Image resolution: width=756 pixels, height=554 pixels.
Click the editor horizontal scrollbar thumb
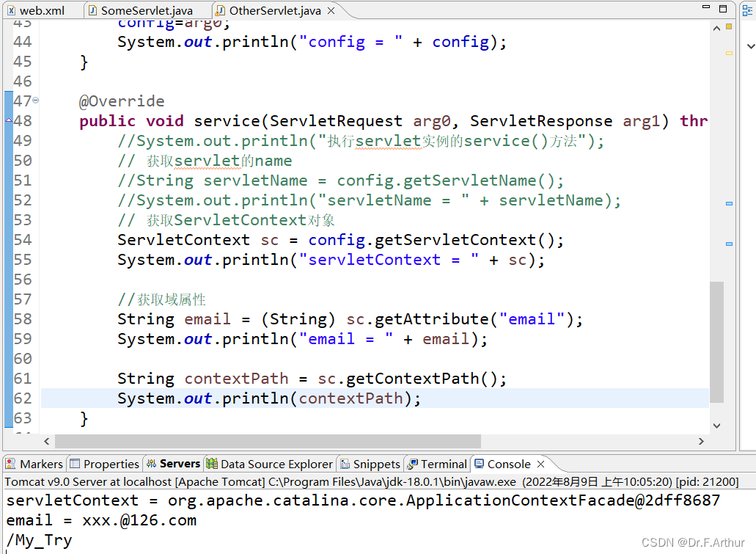(268, 441)
